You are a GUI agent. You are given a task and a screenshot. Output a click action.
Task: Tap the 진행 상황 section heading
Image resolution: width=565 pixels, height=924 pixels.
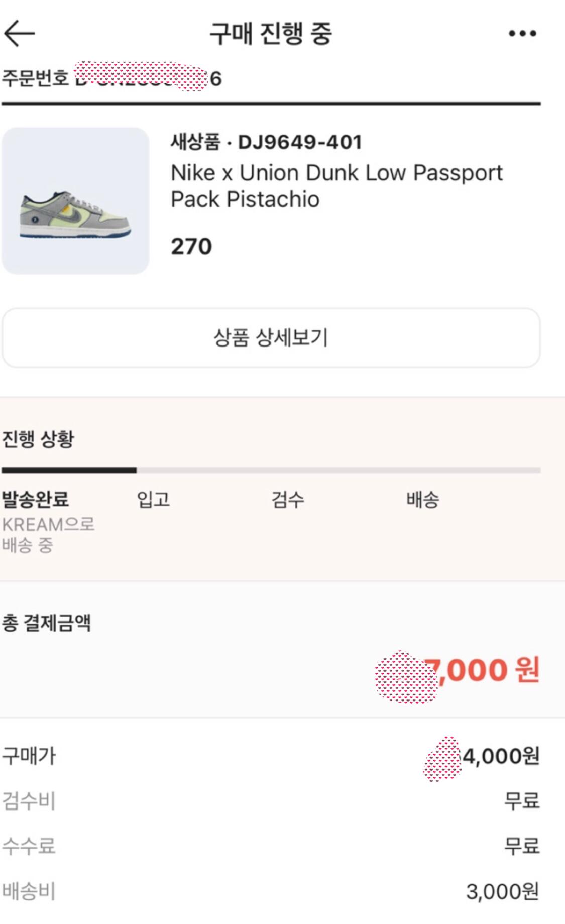(38, 439)
